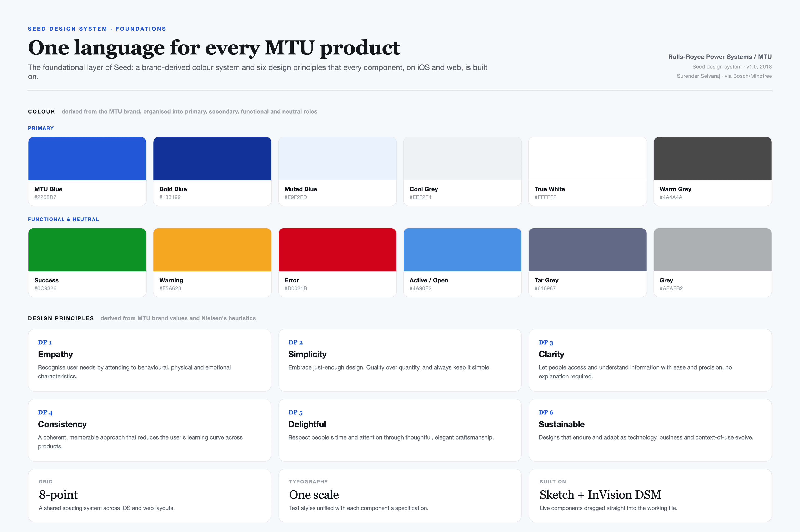Click the Consistency principle heading
The width and height of the screenshot is (800, 532).
coord(62,425)
